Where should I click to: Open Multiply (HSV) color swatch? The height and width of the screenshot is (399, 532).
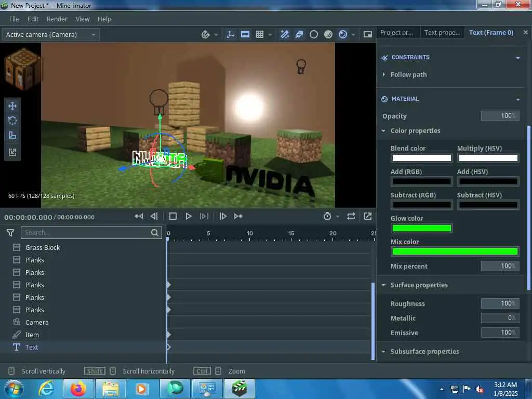coord(488,158)
